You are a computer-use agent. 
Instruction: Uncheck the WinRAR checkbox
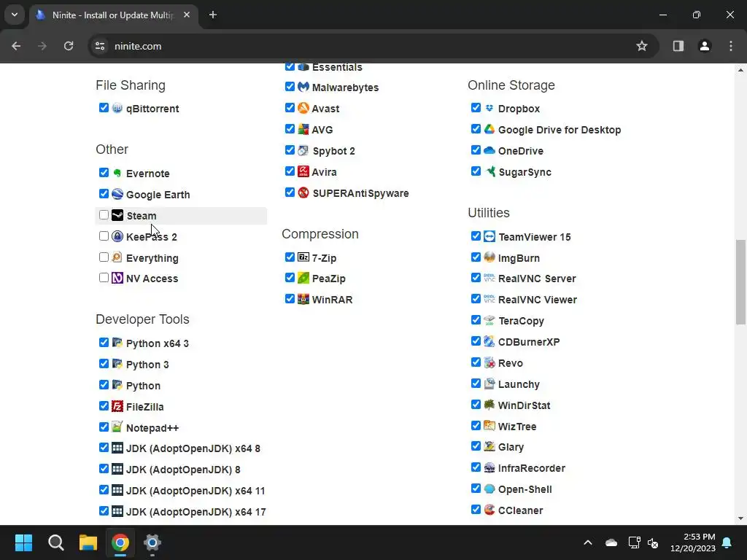coord(290,298)
